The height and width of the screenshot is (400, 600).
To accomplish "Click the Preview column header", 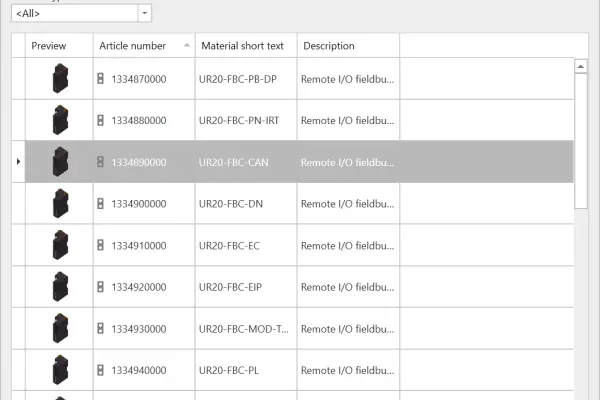I will coord(49,46).
